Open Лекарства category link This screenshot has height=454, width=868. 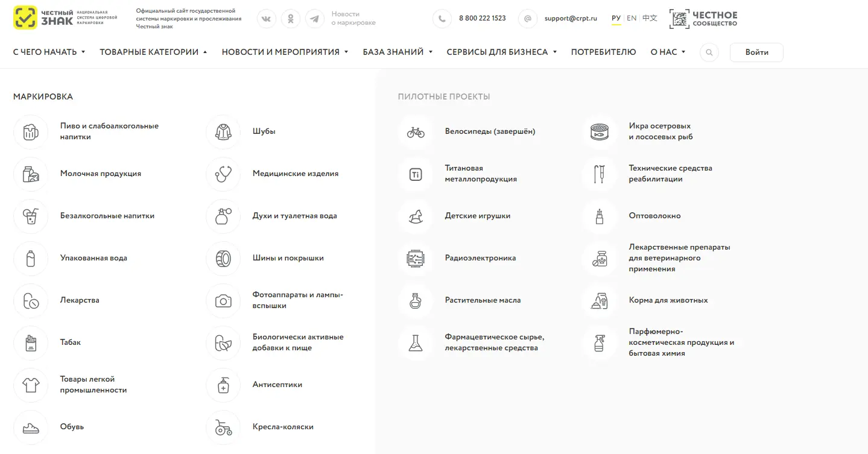click(x=80, y=300)
